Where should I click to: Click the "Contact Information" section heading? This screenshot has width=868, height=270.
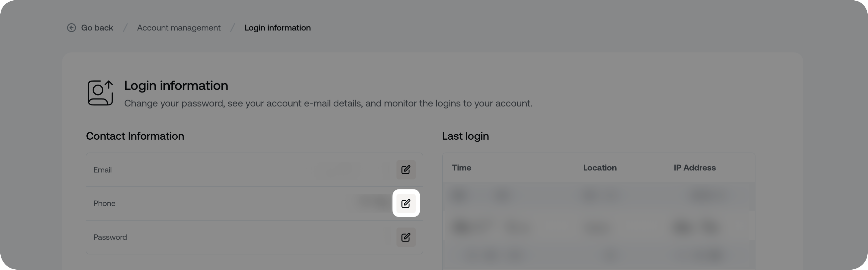point(135,136)
